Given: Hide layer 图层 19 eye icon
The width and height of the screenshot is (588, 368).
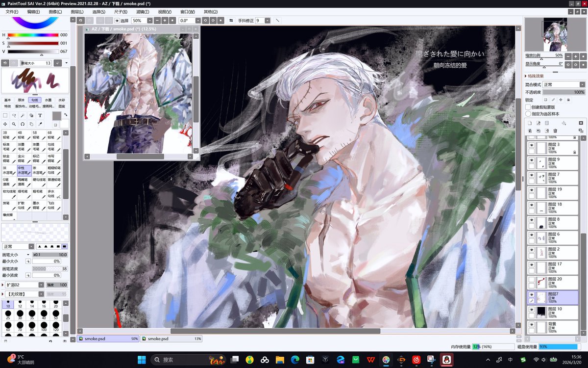Looking at the screenshot, I should click(x=531, y=189).
